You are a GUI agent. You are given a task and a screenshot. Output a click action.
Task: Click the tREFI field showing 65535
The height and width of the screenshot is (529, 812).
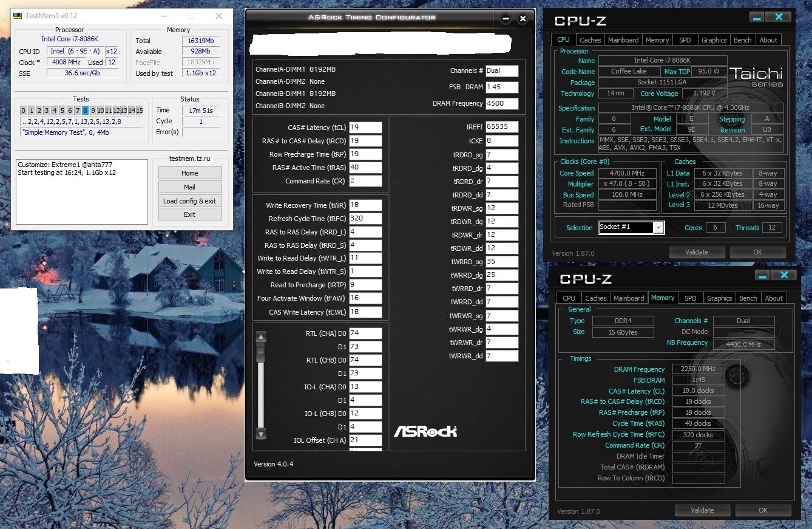pos(502,127)
